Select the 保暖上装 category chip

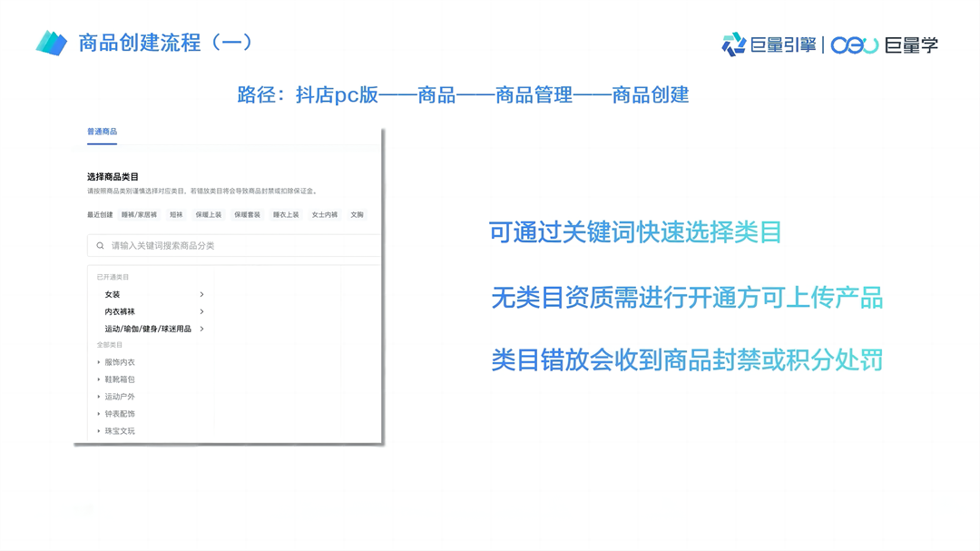tap(206, 214)
